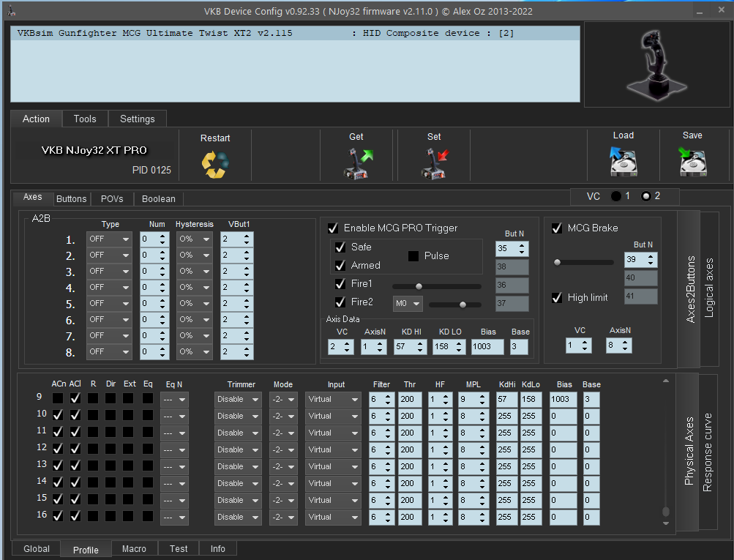Open the POVs tab
The height and width of the screenshot is (560, 734).
(x=112, y=199)
